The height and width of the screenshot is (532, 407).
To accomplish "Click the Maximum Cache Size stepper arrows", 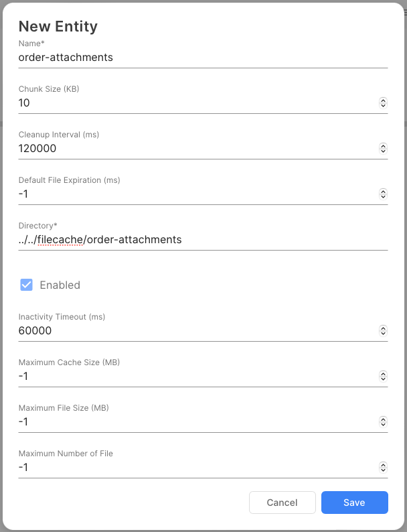I will point(383,377).
